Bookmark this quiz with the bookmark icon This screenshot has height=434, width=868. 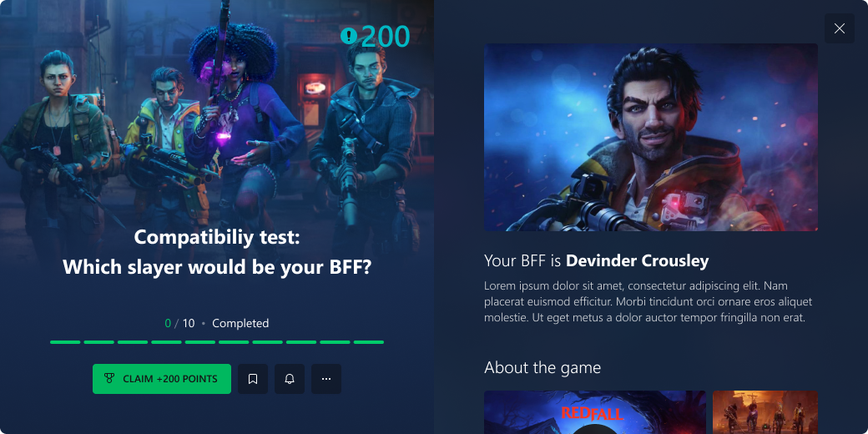[x=253, y=379]
